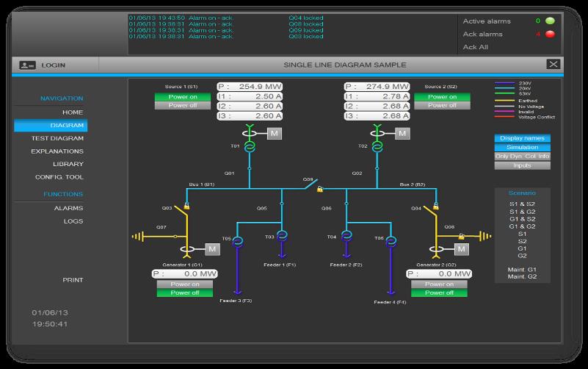
Task: Click the M motor icon beside transformer T02
Action: point(402,133)
